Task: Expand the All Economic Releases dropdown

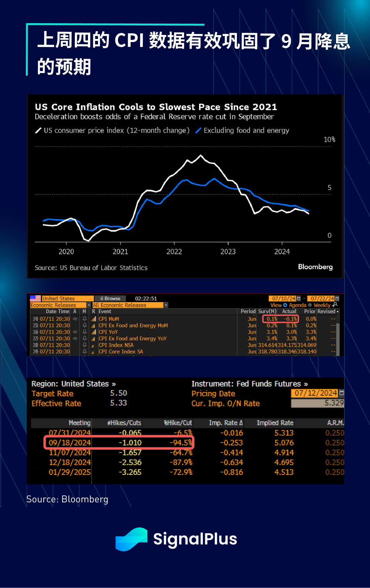Action: pyautogui.click(x=166, y=305)
